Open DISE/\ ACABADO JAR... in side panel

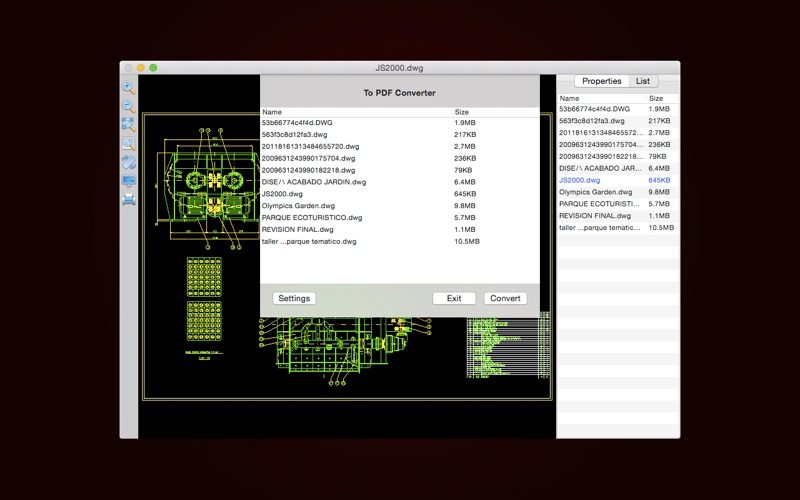[618, 168]
